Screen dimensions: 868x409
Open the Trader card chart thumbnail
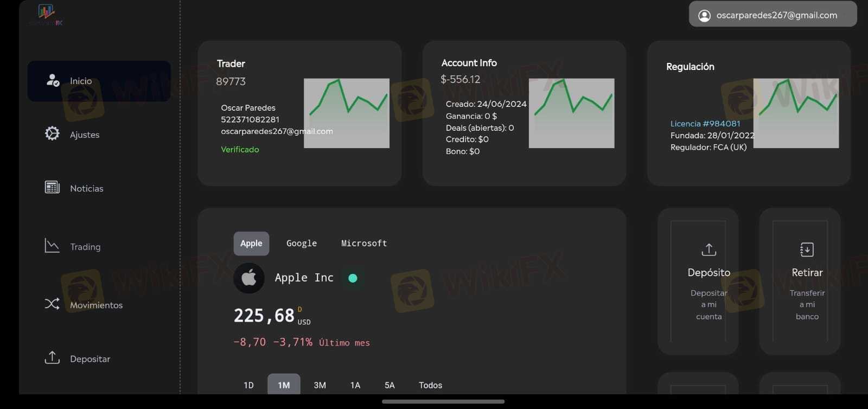(347, 113)
